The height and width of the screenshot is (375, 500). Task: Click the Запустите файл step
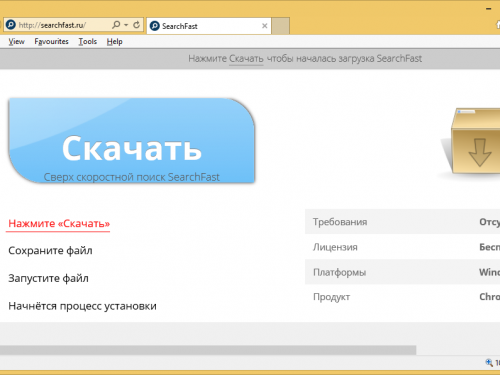coord(48,278)
